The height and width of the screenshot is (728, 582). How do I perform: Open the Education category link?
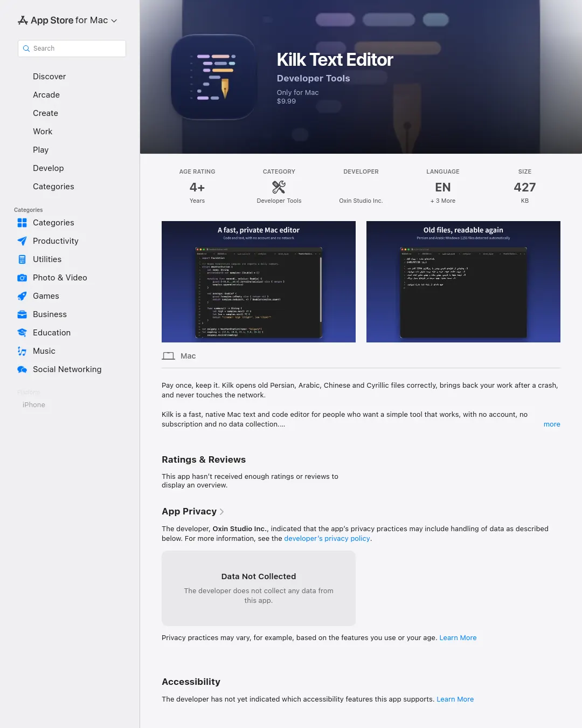point(52,333)
